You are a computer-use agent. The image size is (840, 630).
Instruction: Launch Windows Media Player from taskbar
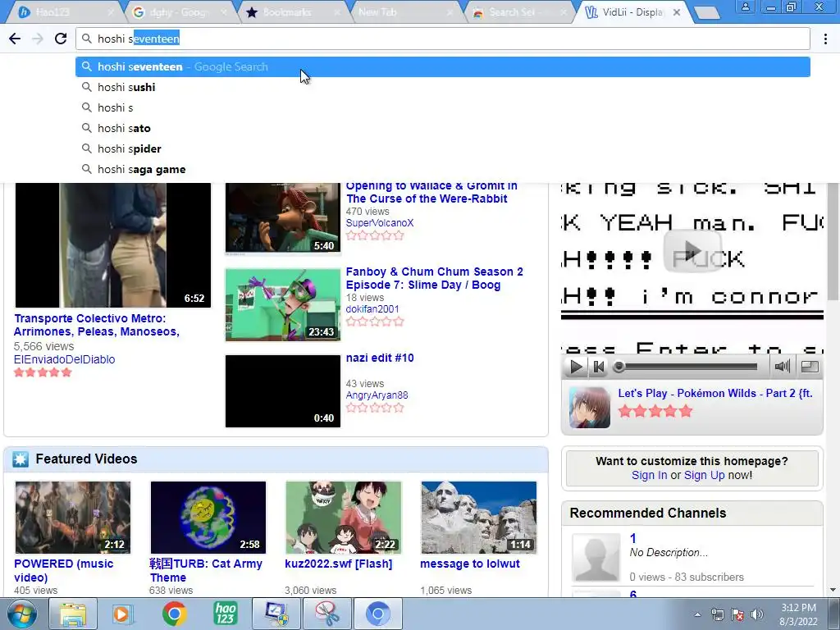point(122,614)
